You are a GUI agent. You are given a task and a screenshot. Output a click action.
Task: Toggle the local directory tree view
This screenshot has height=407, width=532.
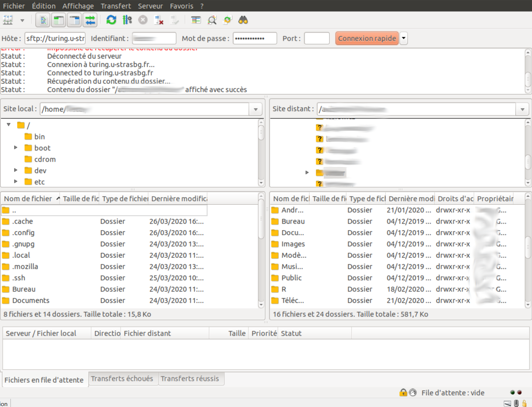(59, 20)
